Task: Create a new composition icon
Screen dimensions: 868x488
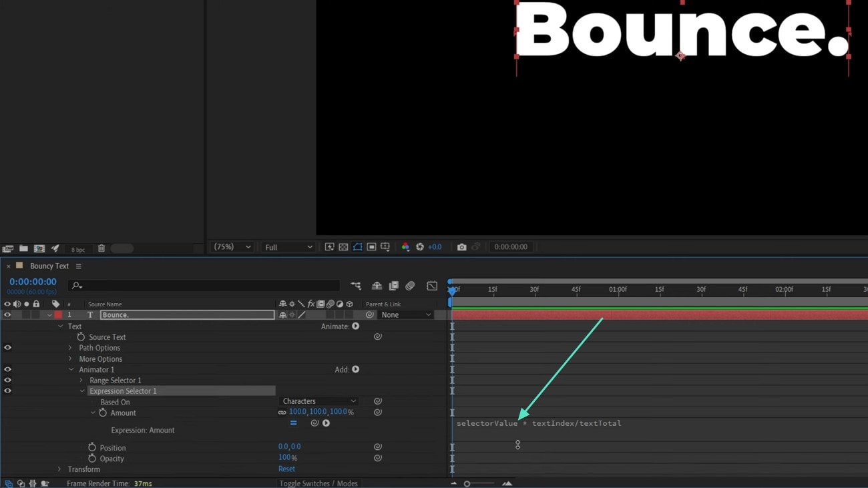Action: (39, 248)
